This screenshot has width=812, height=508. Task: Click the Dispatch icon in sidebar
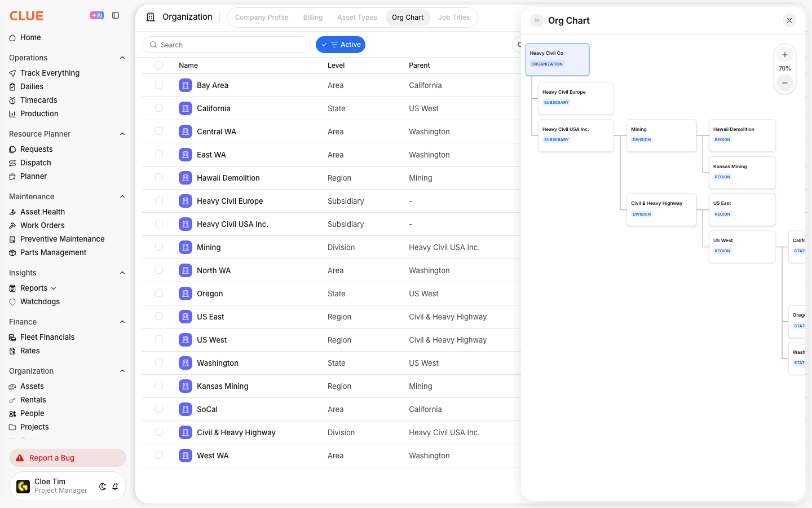pos(12,163)
